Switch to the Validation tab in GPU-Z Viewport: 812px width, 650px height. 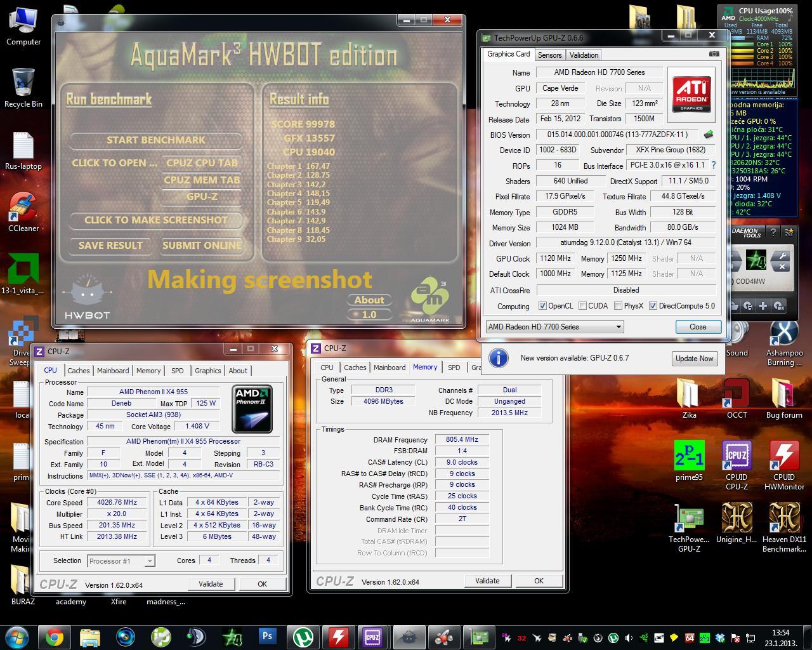[584, 55]
